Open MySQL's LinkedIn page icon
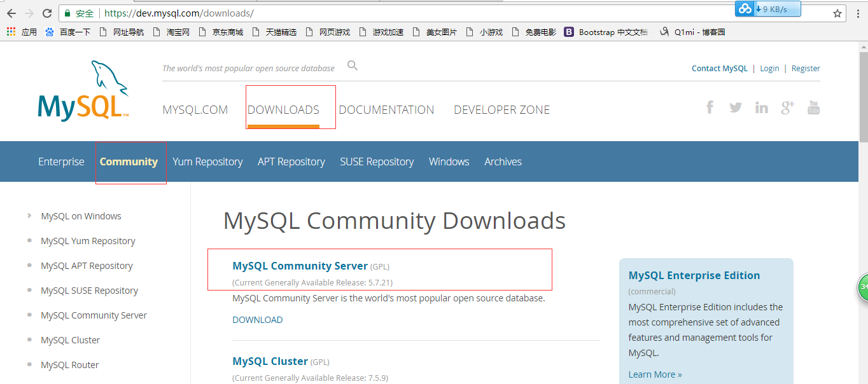 pos(761,107)
